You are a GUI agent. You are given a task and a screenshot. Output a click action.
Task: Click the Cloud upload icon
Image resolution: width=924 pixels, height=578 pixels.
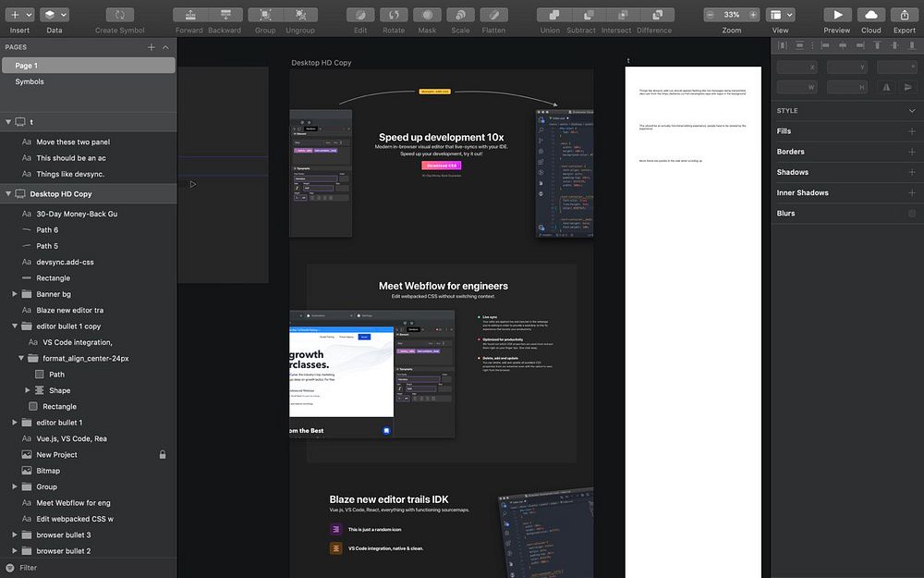(871, 15)
